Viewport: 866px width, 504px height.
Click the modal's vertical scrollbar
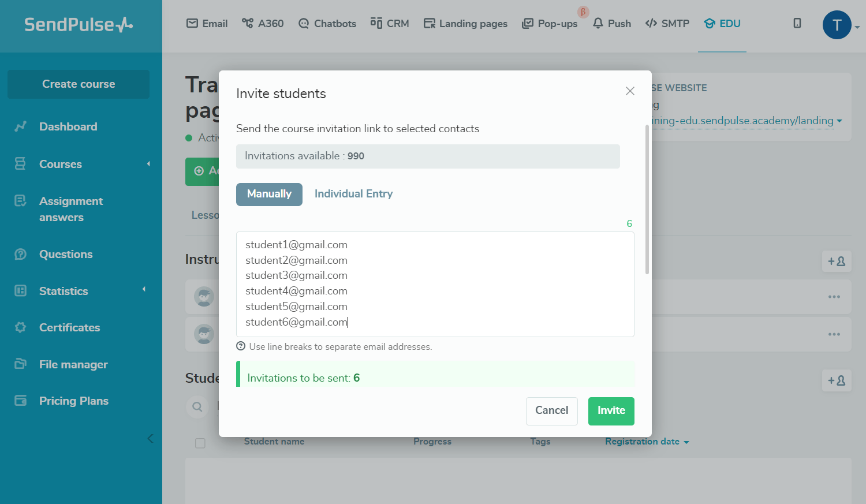pyautogui.click(x=647, y=199)
